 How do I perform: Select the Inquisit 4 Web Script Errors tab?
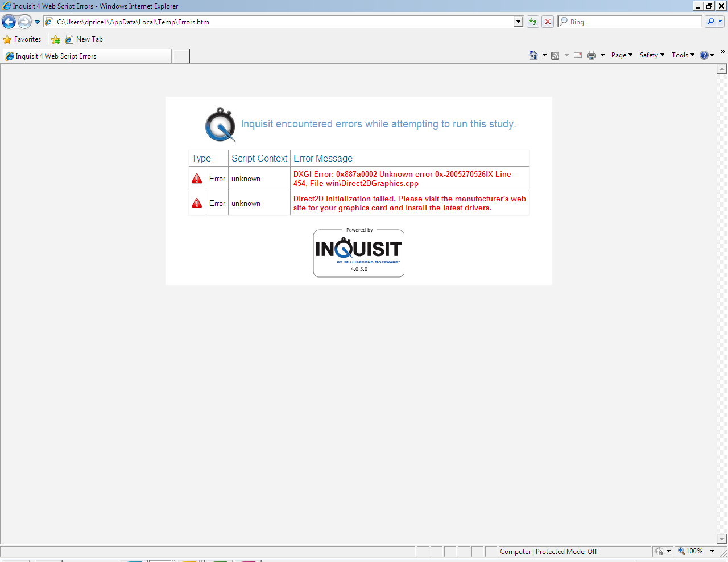click(x=87, y=56)
